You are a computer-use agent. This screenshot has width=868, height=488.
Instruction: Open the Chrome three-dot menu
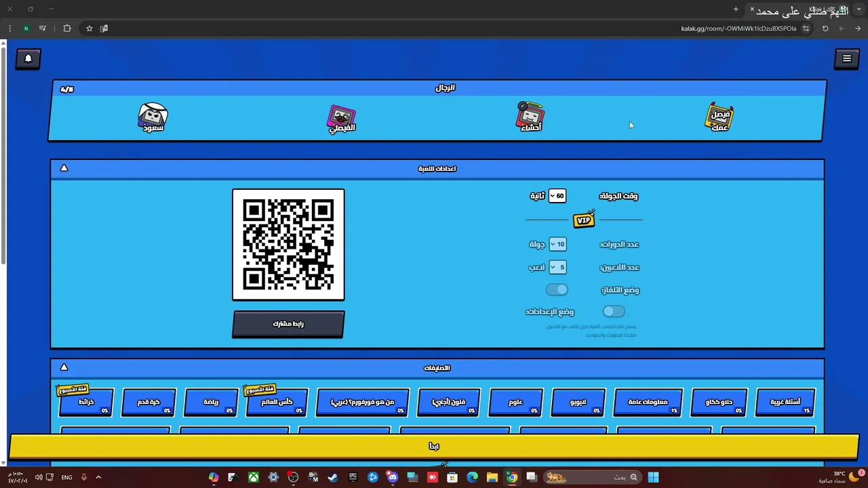pos(9,28)
